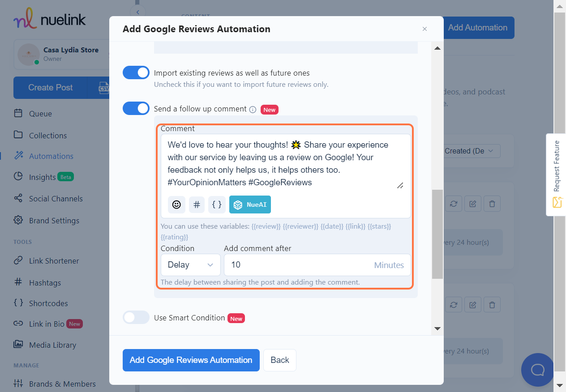566x392 pixels.
Task: Click the page scrollbar down arrow
Action: coord(560,385)
